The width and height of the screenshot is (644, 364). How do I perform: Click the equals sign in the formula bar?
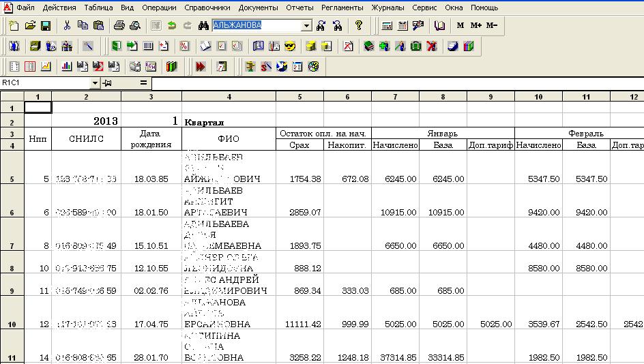click(143, 83)
